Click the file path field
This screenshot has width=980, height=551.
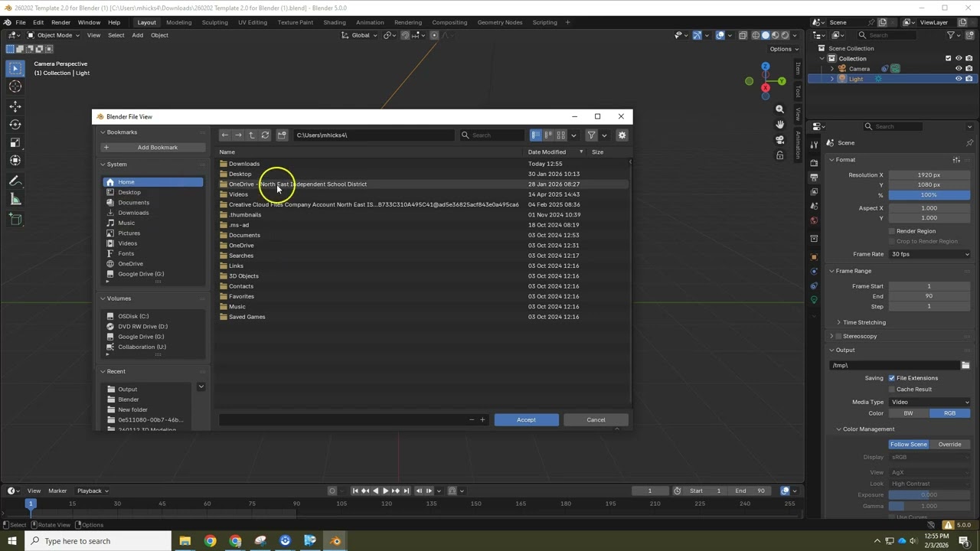pos(374,135)
